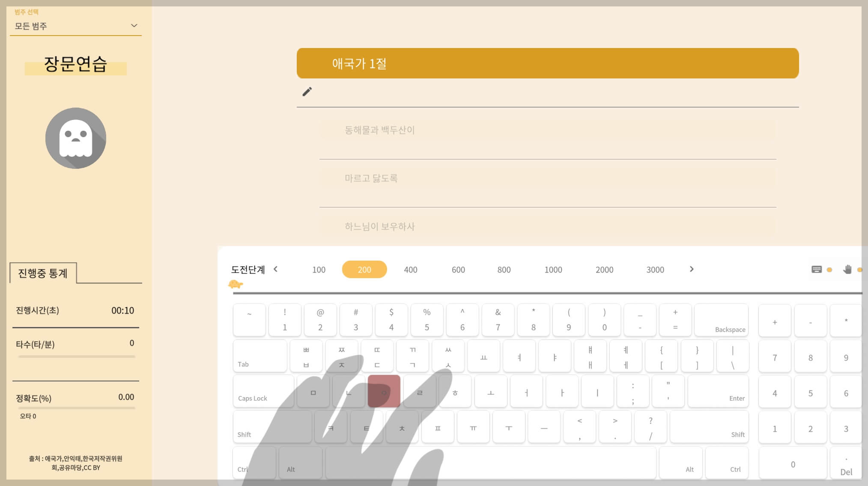Click the pencil edit icon under the title
Viewport: 868px width, 486px height.
(x=307, y=92)
